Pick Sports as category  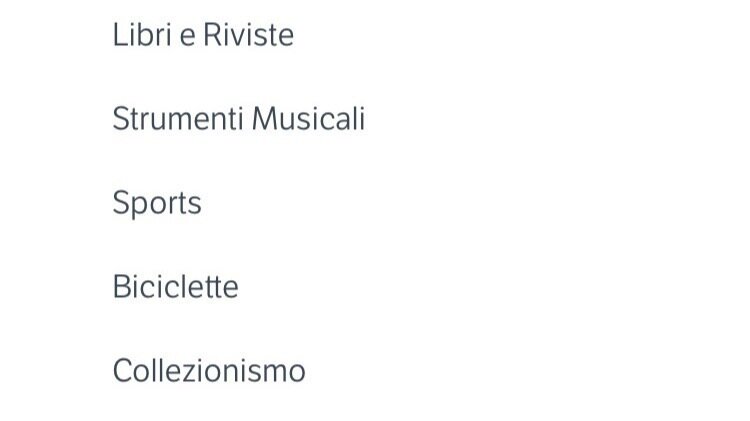coord(157,203)
